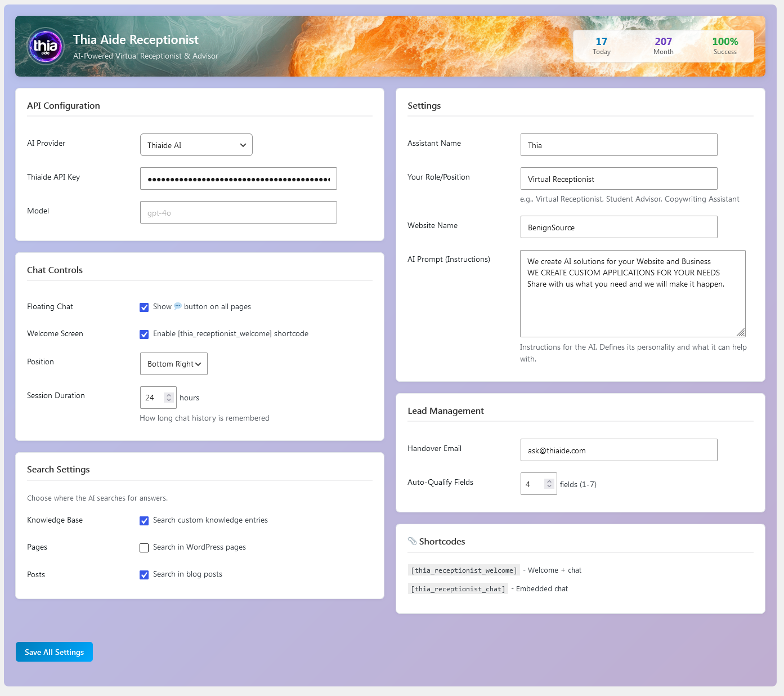Click the [thia_receptionist_welcome] shortcode text

[x=464, y=570]
